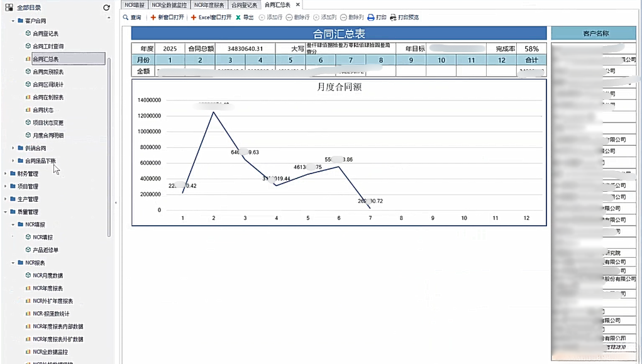Open 合同类别报表 in the tree
This screenshot has height=364, width=642.
click(48, 72)
